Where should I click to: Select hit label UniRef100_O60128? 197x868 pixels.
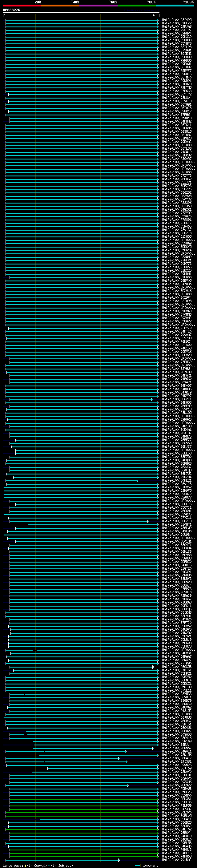click(176, 484)
